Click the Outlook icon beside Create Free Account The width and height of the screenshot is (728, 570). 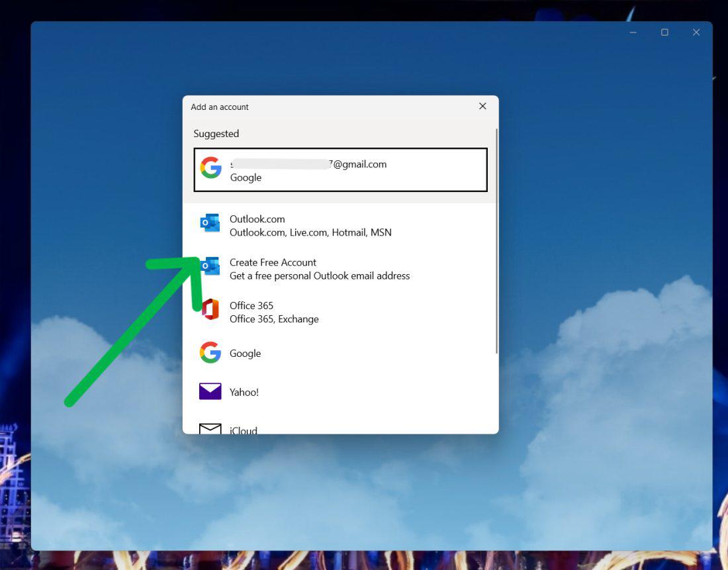click(210, 266)
